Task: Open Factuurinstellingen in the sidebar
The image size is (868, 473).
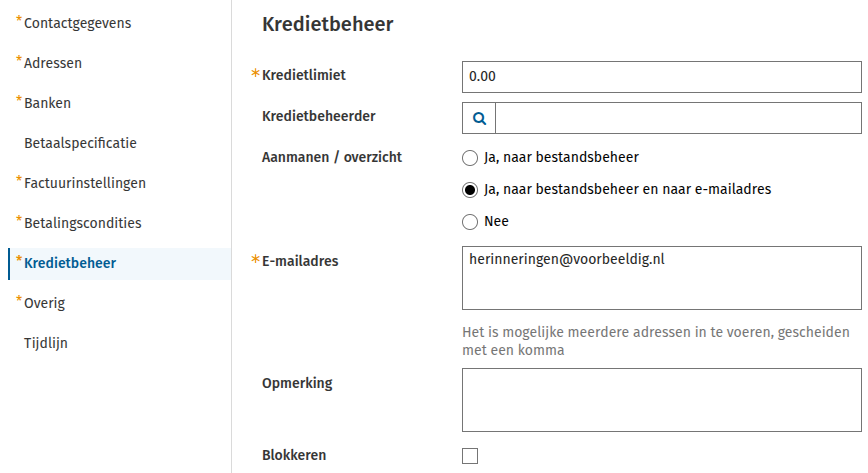Action: [x=85, y=183]
